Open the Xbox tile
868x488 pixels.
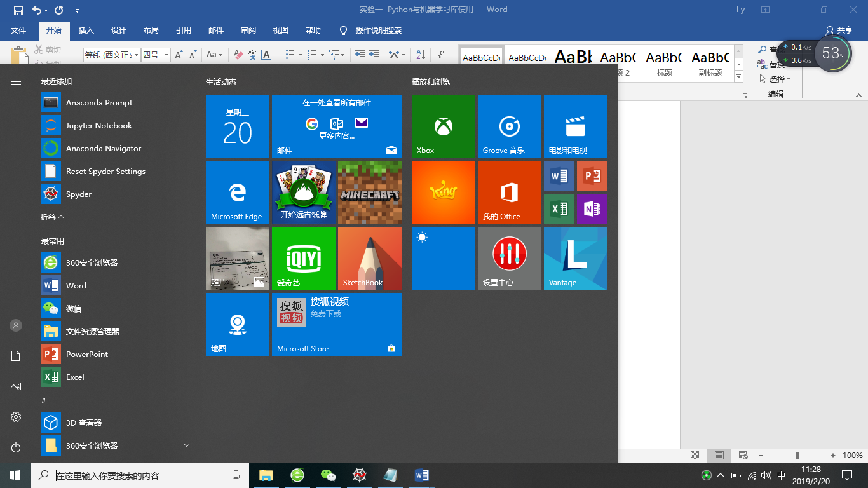[x=444, y=126]
